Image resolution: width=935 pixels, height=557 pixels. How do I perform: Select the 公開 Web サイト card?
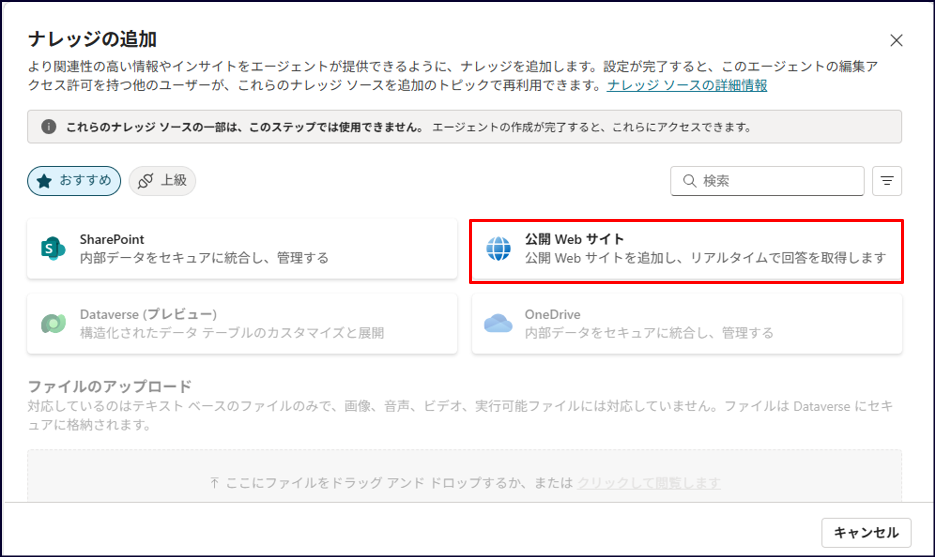pos(686,250)
